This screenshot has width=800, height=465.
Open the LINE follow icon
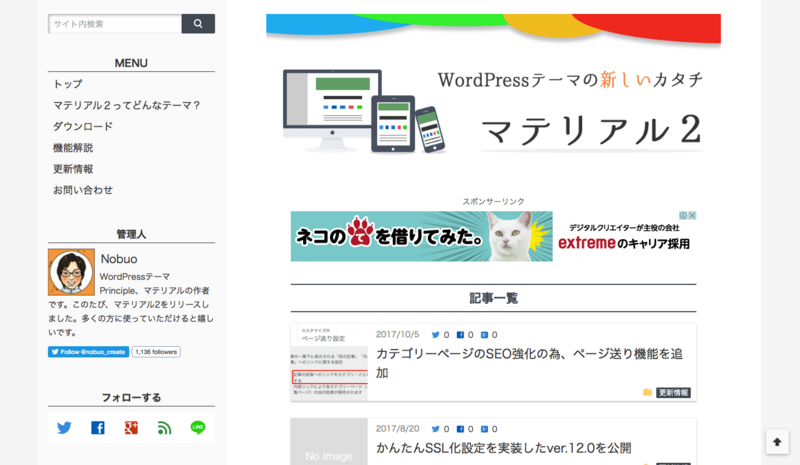pos(198,427)
